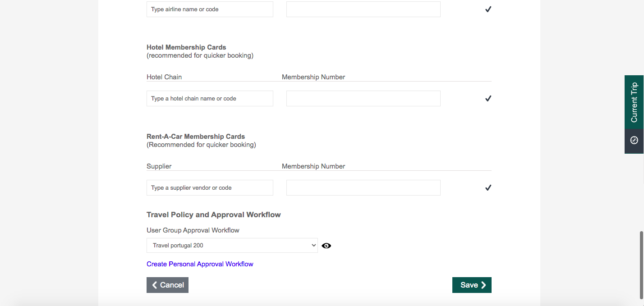The image size is (644, 306).
Task: Click the hotel chain name input
Action: point(210,99)
